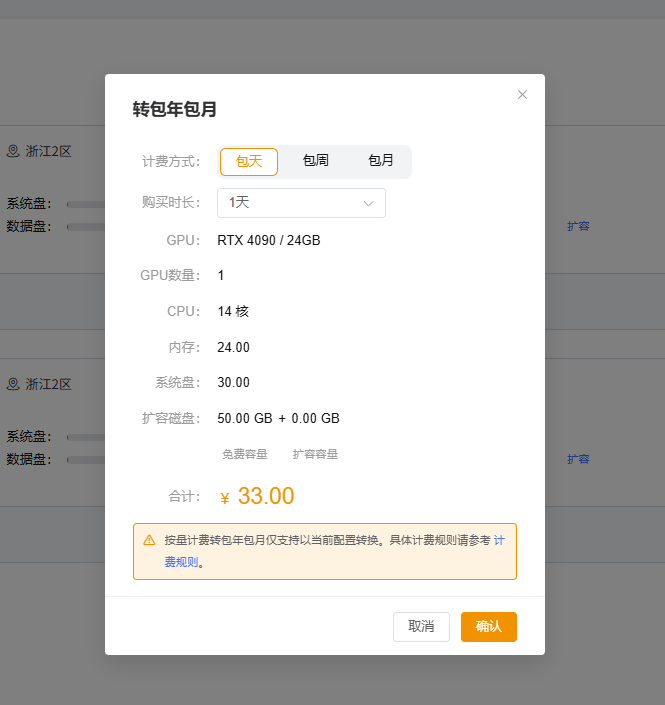Click the lower 浙江2区 location pin icon
This screenshot has height=705, width=665.
[13, 384]
